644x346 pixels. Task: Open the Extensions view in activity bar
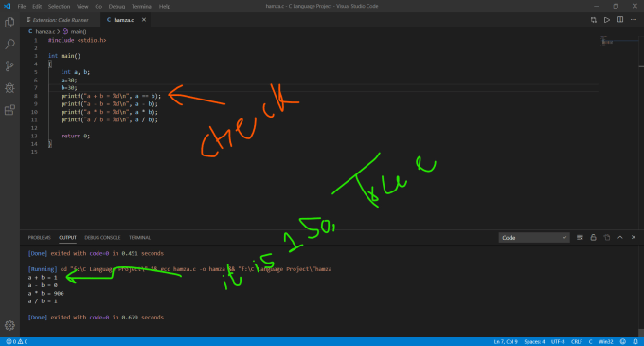tap(9, 110)
